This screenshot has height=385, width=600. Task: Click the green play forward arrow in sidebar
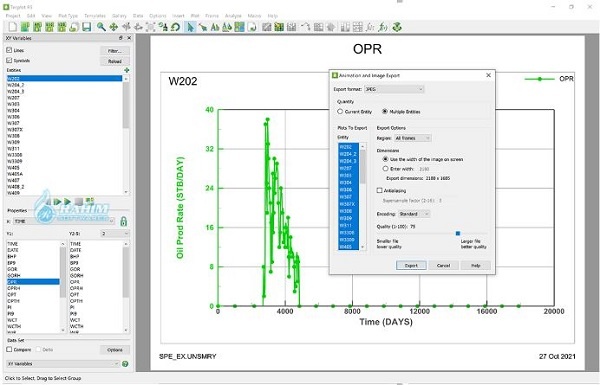pyautogui.click(x=68, y=201)
